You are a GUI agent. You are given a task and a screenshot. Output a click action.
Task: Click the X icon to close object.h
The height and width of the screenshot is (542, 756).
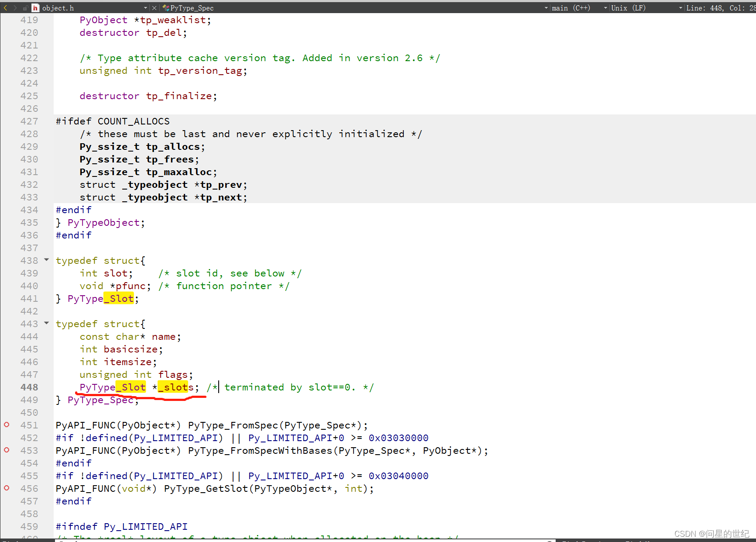click(x=154, y=7)
